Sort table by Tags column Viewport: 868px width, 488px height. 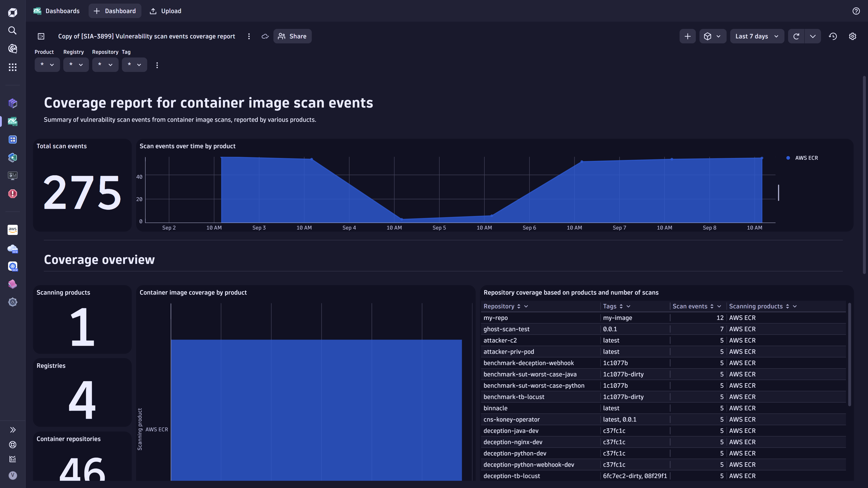pyautogui.click(x=621, y=307)
